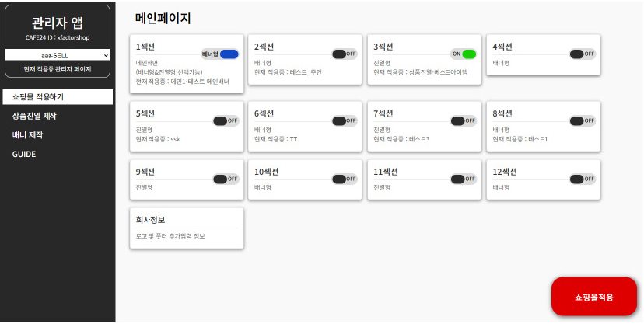Viewport: 644px width, 324px height.
Task: Enable the 5섹션 toggle switch
Action: pos(226,120)
